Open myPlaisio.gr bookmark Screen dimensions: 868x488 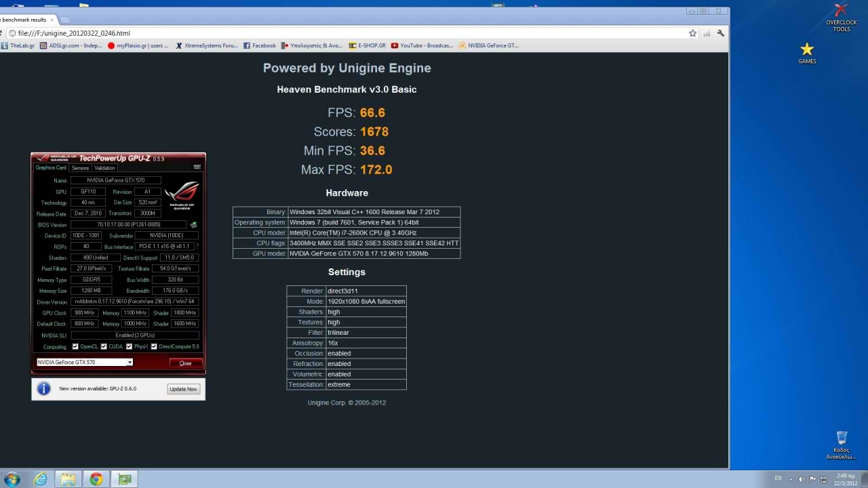138,46
